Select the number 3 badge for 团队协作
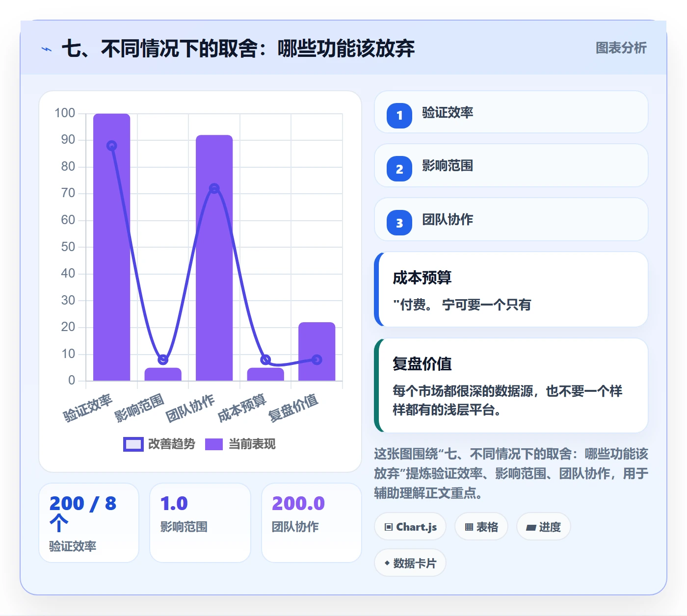Image resolution: width=687 pixels, height=616 pixels. coord(399,223)
